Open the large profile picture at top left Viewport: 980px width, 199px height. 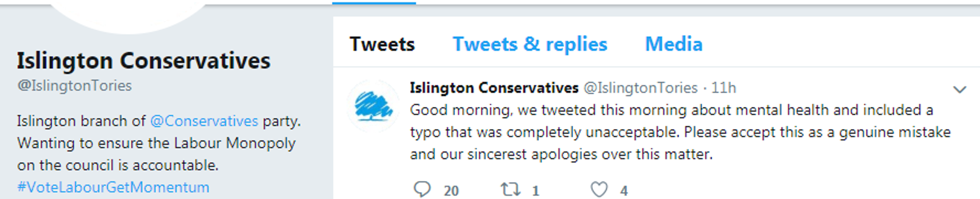click(127, 15)
